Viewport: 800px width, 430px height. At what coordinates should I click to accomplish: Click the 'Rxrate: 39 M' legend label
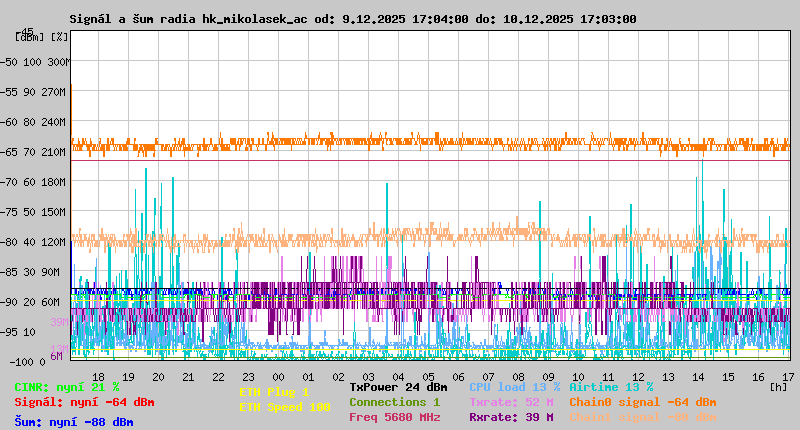coord(511,417)
